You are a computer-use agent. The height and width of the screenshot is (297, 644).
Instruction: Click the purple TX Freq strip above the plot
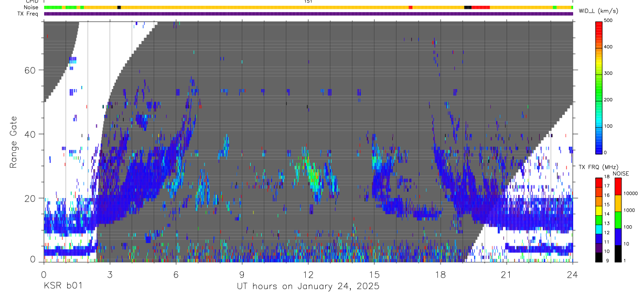(x=308, y=14)
